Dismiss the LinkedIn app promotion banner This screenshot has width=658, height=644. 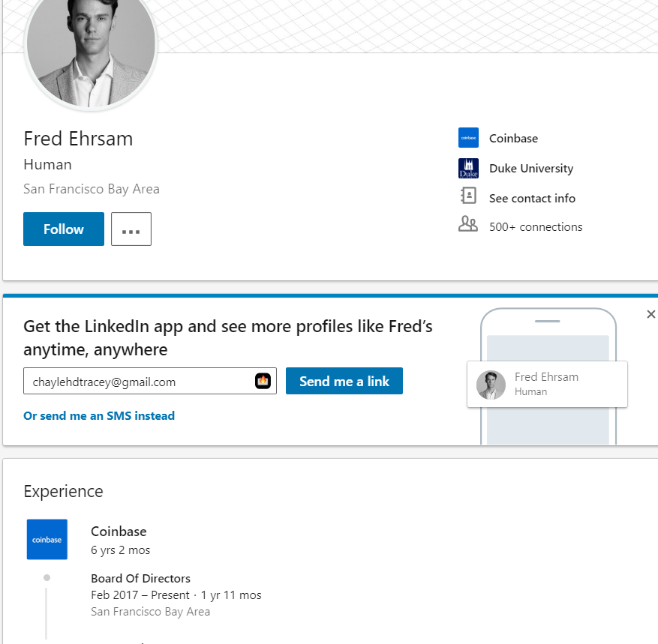[x=650, y=314]
